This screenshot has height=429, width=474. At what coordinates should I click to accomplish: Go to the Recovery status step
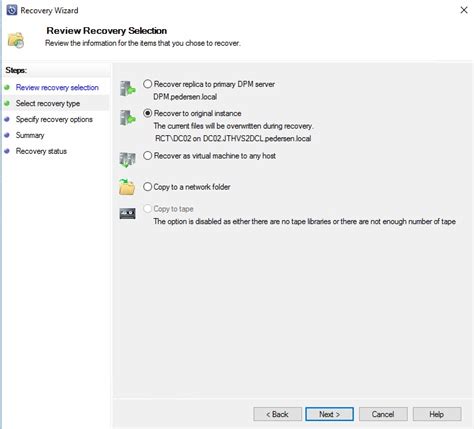click(x=41, y=151)
